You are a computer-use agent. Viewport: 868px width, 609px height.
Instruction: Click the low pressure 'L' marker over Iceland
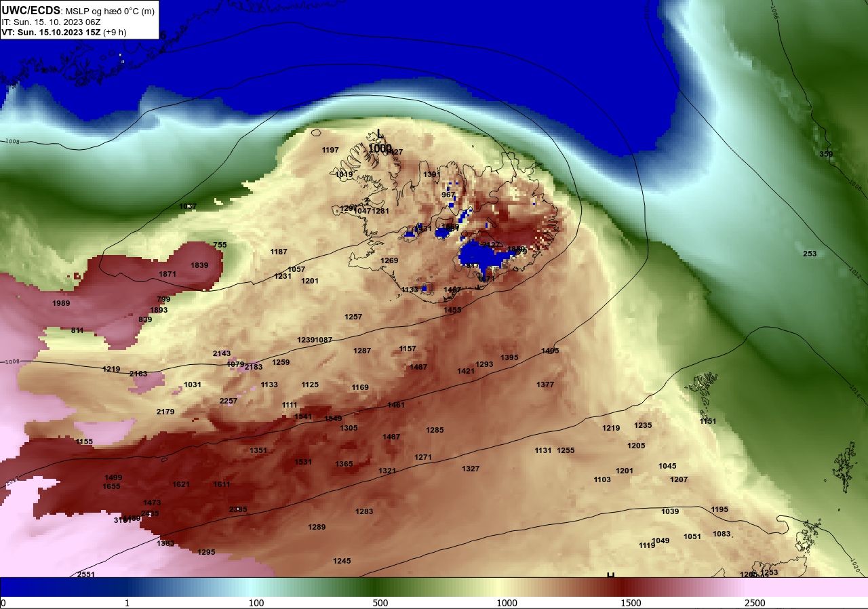pos(379,134)
